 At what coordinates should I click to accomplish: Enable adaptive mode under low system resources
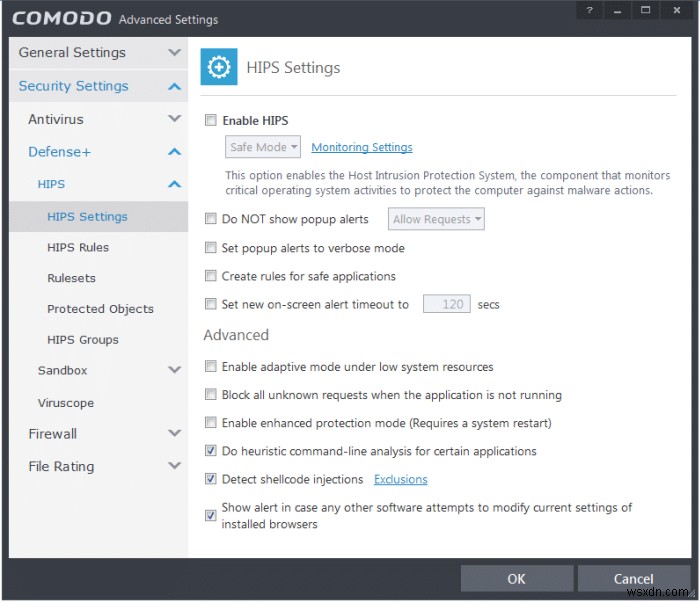[211, 366]
